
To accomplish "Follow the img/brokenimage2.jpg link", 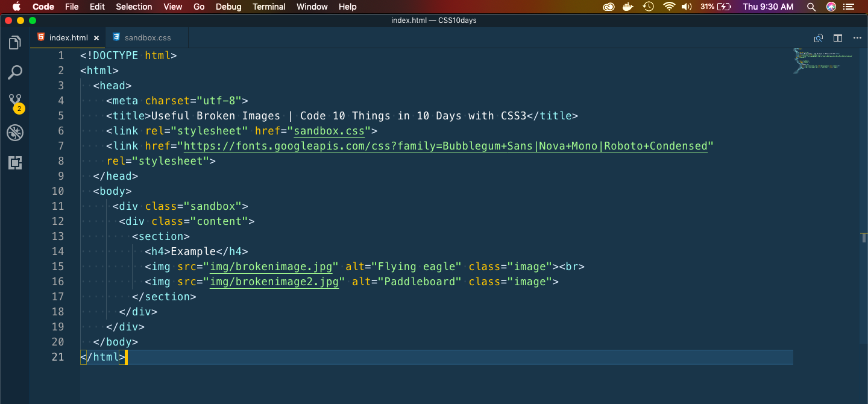I will coord(274,282).
